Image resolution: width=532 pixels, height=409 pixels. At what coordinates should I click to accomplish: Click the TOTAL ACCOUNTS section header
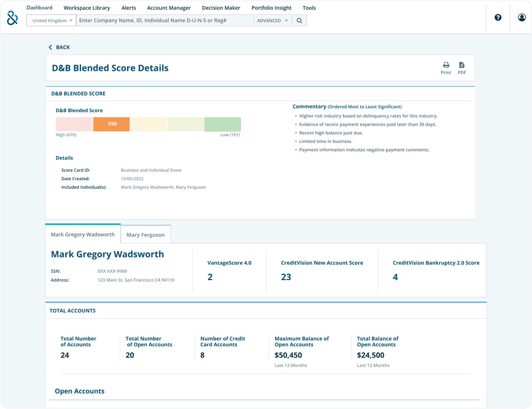73,311
